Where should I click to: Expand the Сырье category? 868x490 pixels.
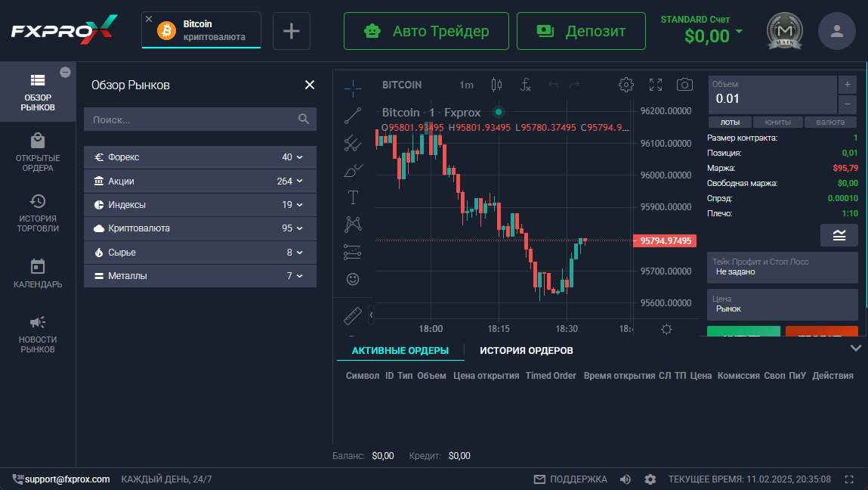(x=200, y=253)
